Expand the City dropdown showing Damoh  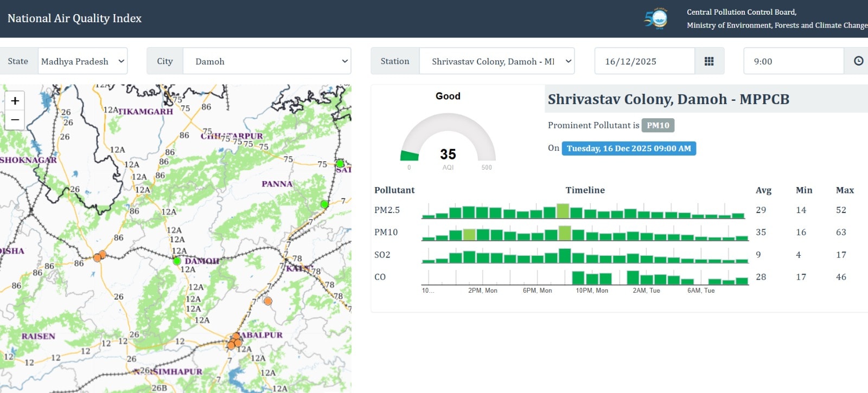click(x=266, y=61)
